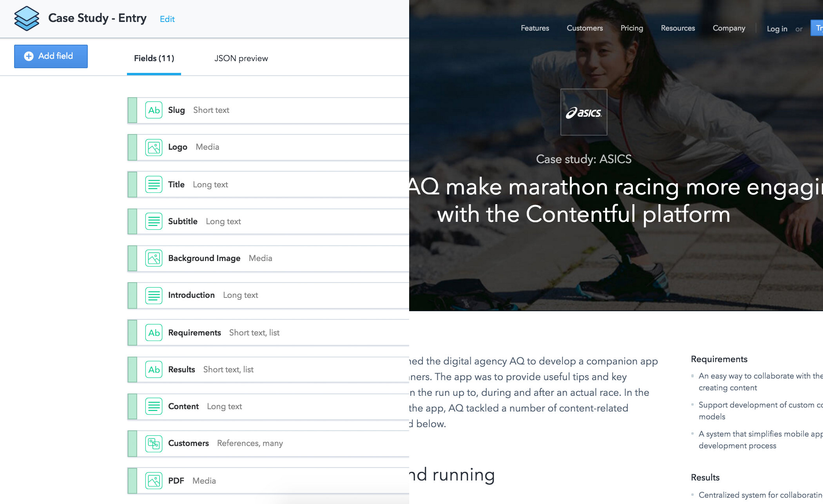Click the Contentful layers logo icon
Image resolution: width=823 pixels, height=504 pixels.
tap(27, 18)
